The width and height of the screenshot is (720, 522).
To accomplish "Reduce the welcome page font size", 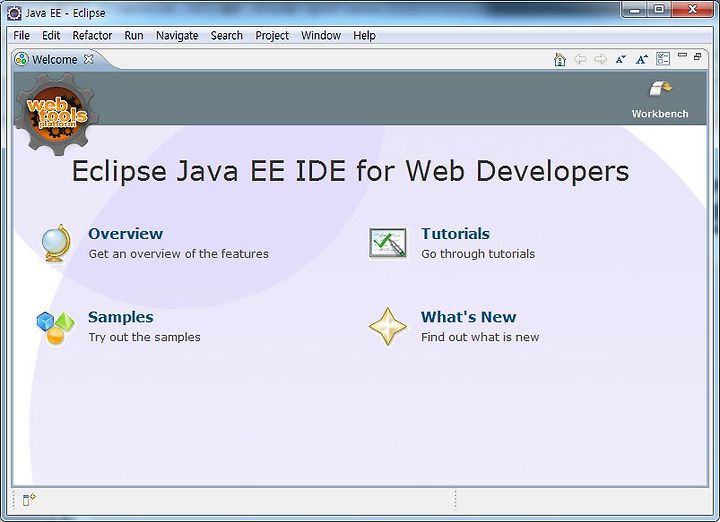I will (x=621, y=59).
